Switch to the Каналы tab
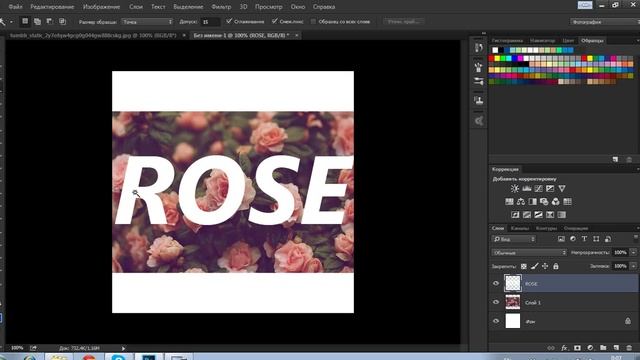640x360 pixels. tap(520, 228)
